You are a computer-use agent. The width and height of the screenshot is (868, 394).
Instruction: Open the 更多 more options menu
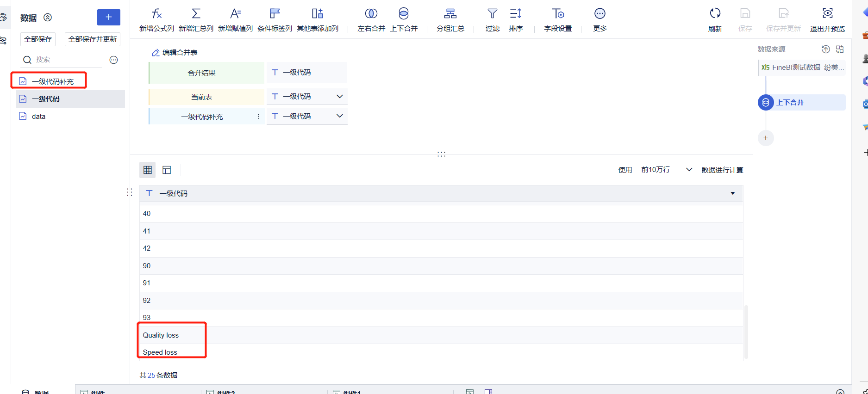[x=600, y=20]
